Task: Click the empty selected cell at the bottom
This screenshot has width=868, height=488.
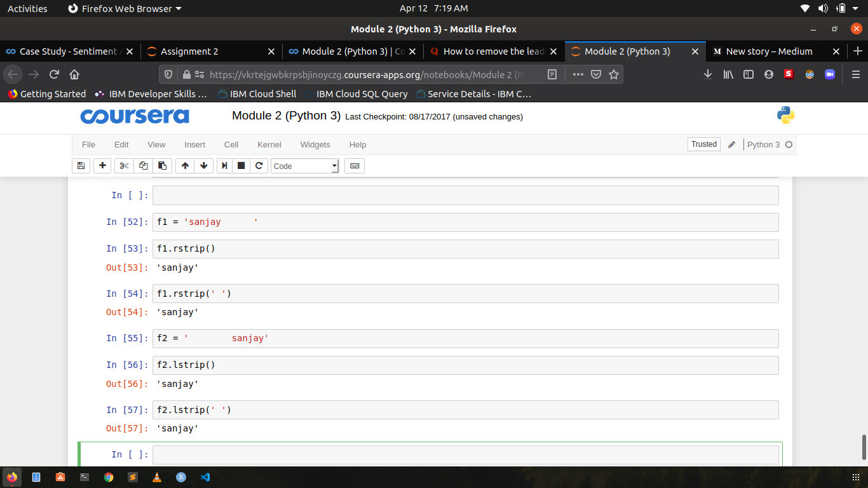Action: (x=465, y=455)
